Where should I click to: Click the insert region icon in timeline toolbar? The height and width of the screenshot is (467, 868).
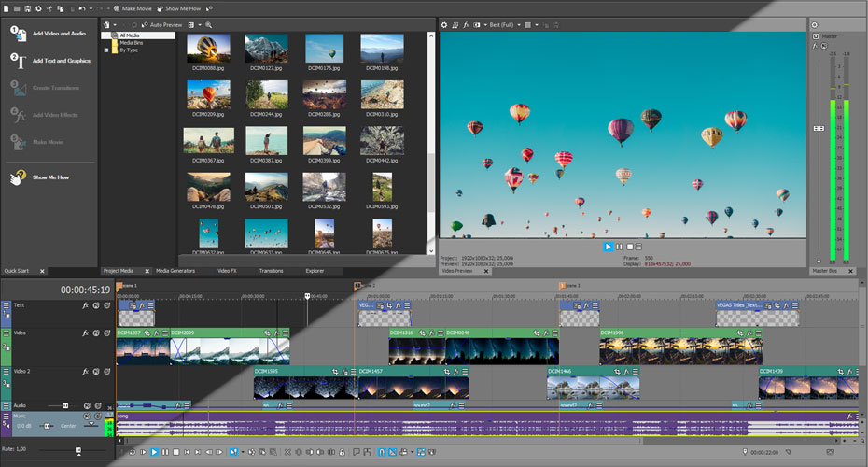[367, 452]
